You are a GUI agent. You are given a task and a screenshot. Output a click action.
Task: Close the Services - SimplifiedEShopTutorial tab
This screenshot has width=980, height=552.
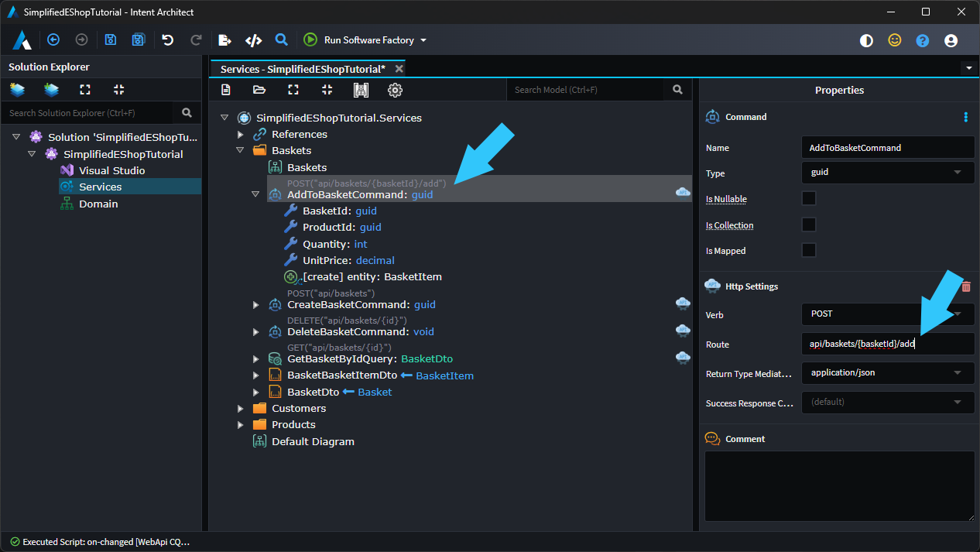coord(399,69)
